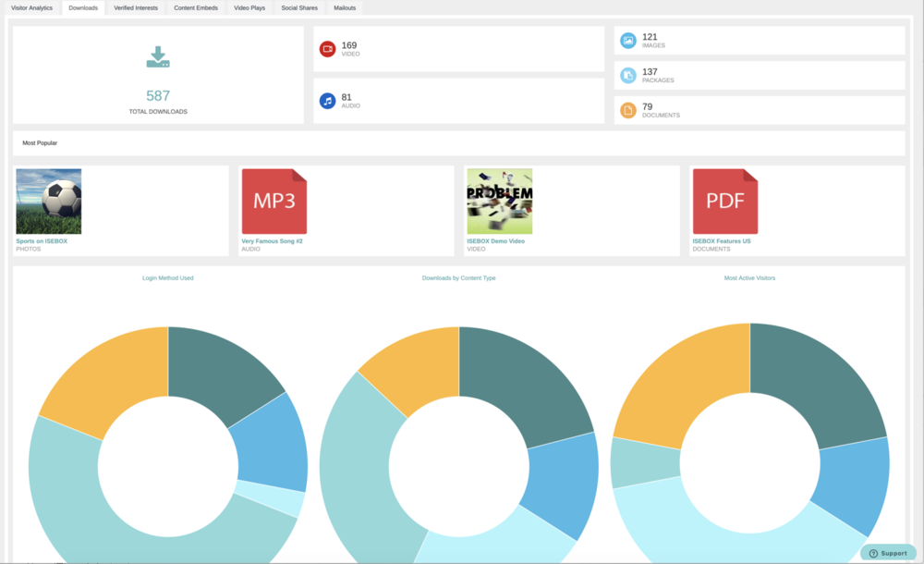
Task: Click the 169 video count
Action: pos(349,45)
